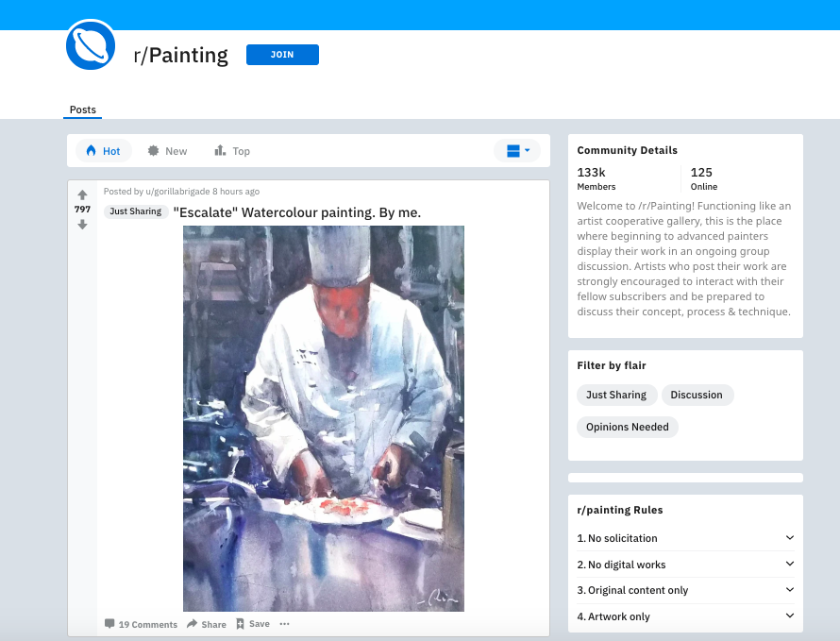Click the Community Details heading
840x641 pixels.
[628, 150]
